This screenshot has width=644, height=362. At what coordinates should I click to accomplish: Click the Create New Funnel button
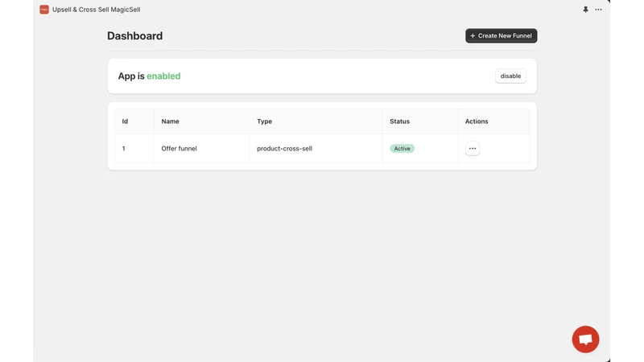tap(501, 35)
